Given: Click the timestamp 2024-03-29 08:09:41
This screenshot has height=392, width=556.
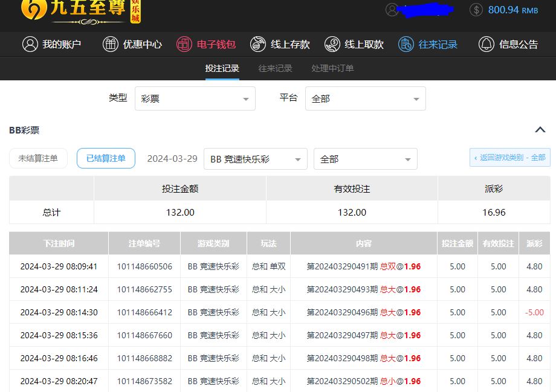Looking at the screenshot, I should pos(59,266).
